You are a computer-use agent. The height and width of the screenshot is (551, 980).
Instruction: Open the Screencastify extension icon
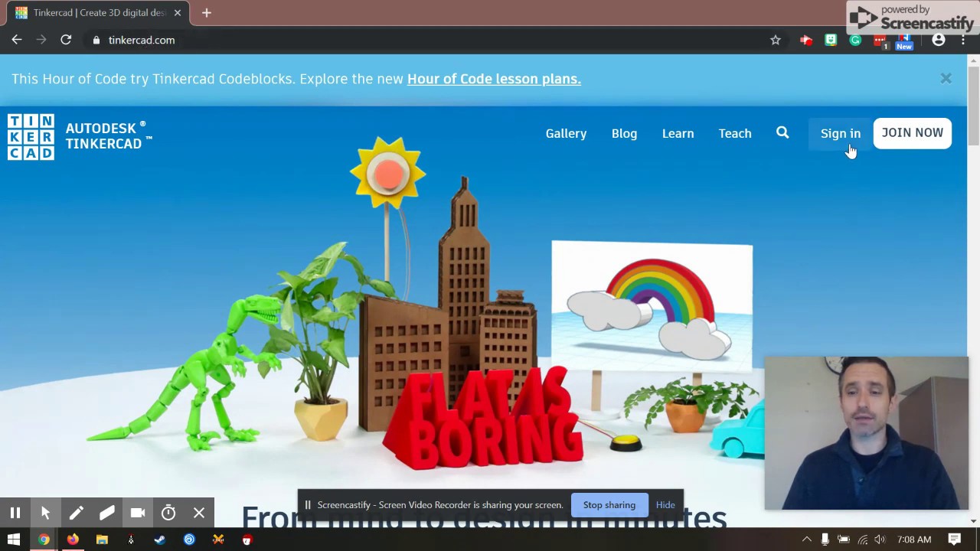coord(805,40)
